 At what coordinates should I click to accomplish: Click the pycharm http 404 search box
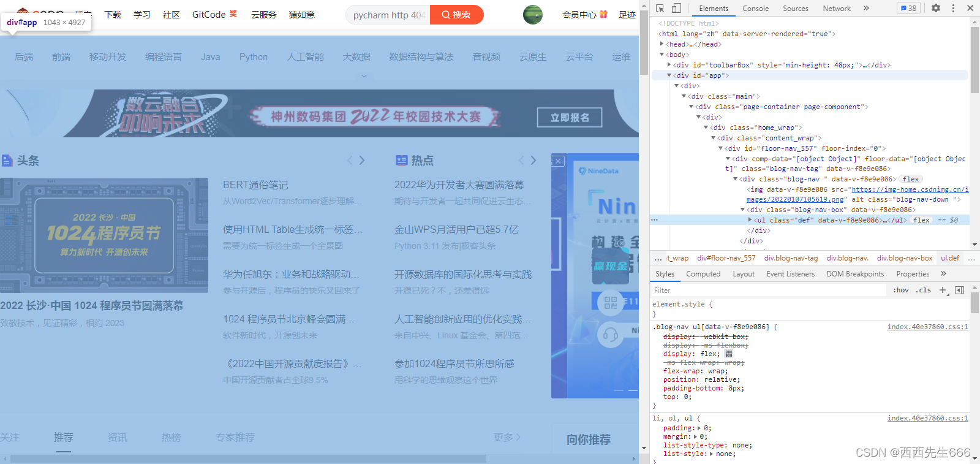388,15
